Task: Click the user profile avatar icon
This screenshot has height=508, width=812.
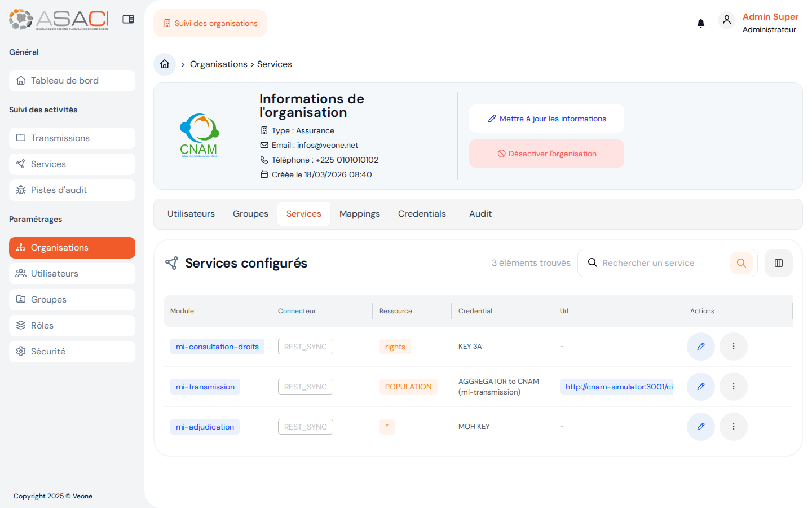Action: point(727,20)
